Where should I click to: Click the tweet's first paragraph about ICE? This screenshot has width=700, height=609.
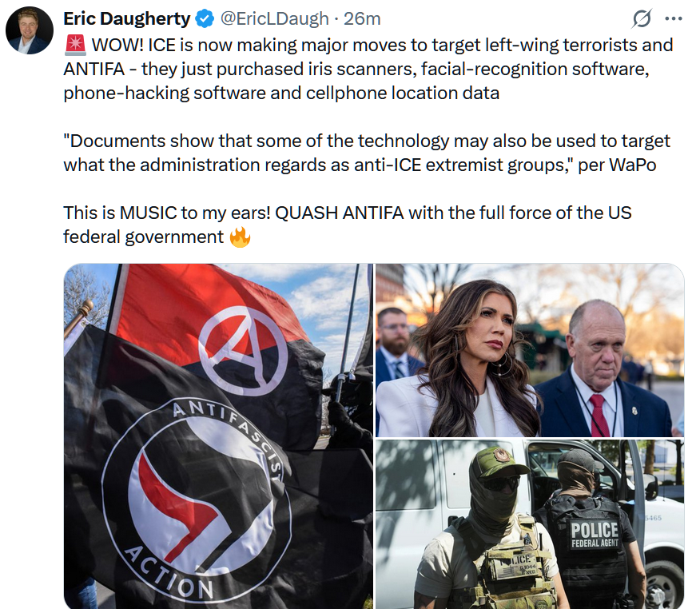coord(368,70)
